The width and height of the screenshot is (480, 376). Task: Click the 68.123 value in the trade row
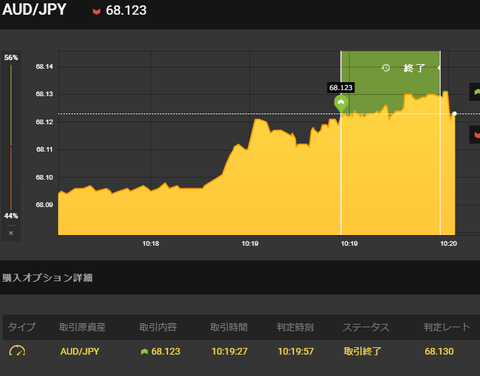coord(166,352)
